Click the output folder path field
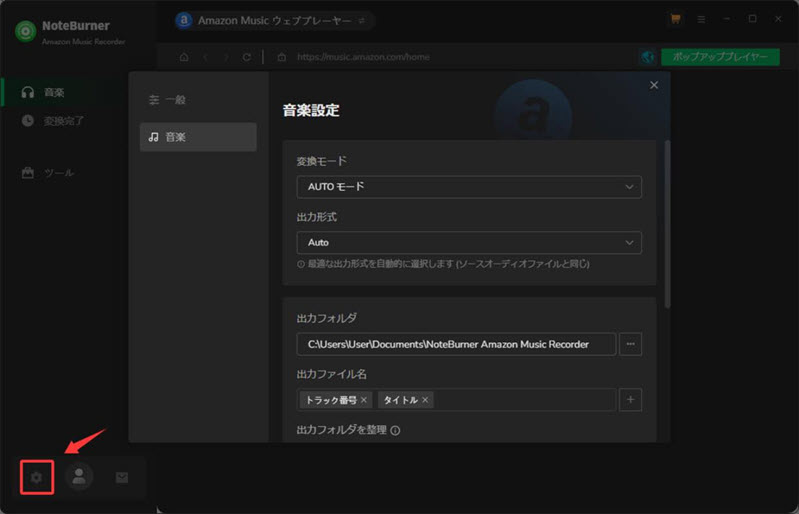The height and width of the screenshot is (514, 799). point(456,344)
